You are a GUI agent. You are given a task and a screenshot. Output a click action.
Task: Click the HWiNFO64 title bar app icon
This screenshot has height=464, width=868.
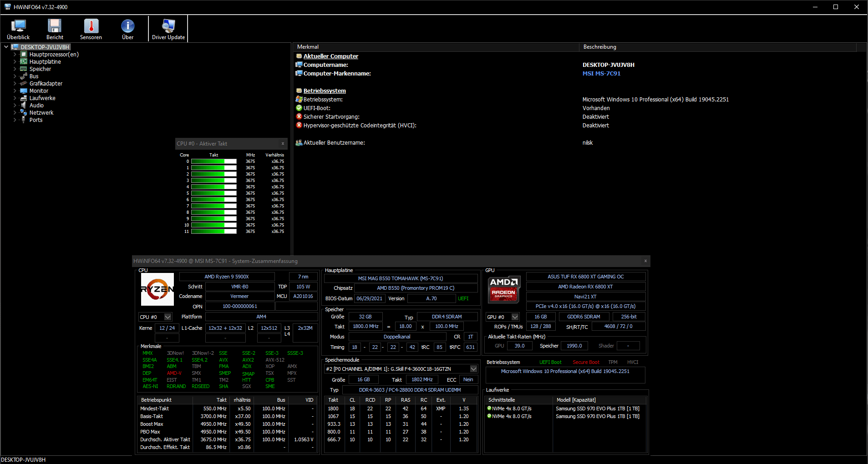[x=7, y=7]
